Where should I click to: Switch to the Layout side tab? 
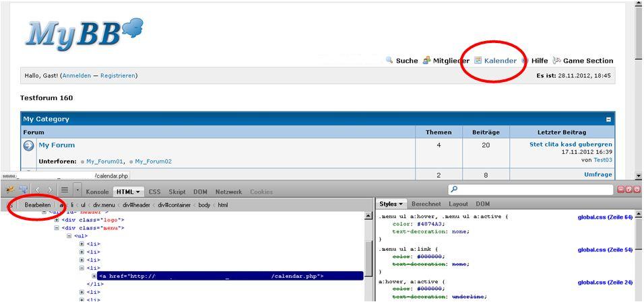click(458, 204)
